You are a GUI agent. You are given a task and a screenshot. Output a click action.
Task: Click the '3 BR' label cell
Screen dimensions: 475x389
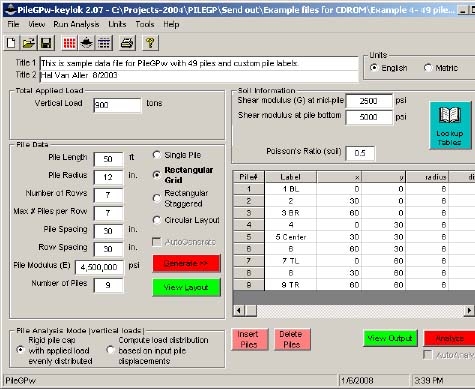[x=291, y=213]
